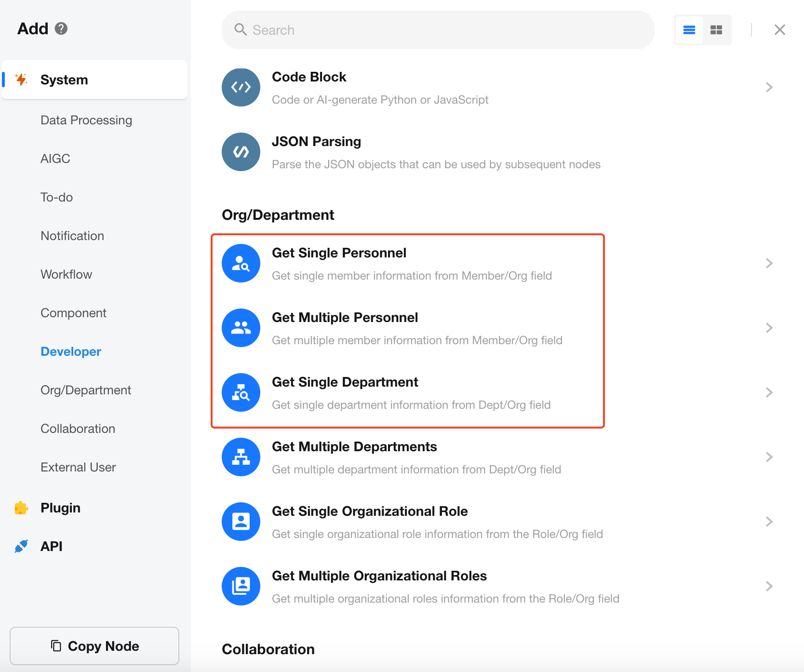Select the Get Multiple Departments icon

(241, 457)
